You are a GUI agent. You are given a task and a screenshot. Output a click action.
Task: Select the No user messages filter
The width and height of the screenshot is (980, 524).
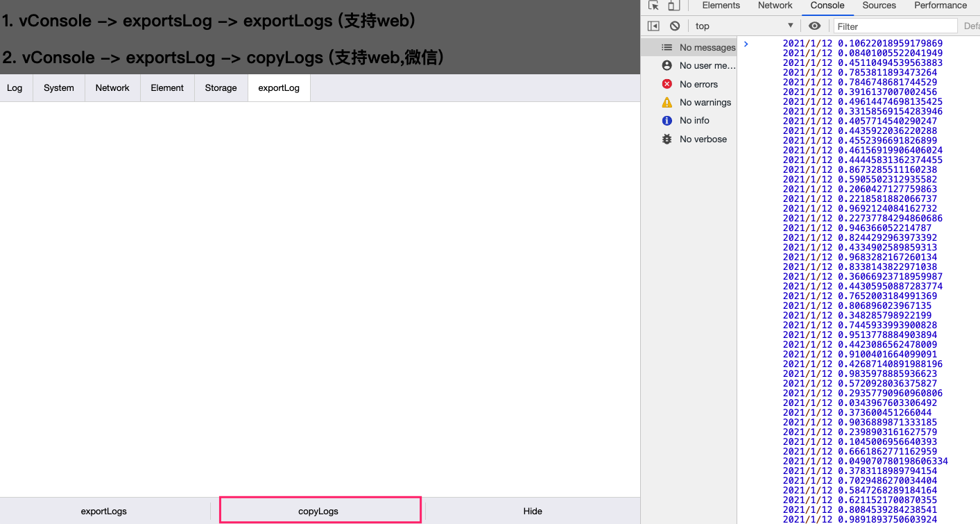689,65
